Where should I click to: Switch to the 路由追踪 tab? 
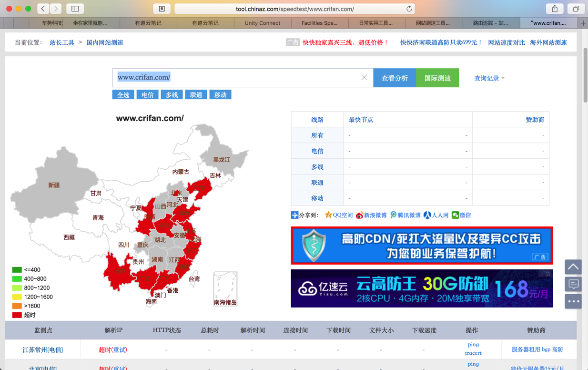pos(491,23)
